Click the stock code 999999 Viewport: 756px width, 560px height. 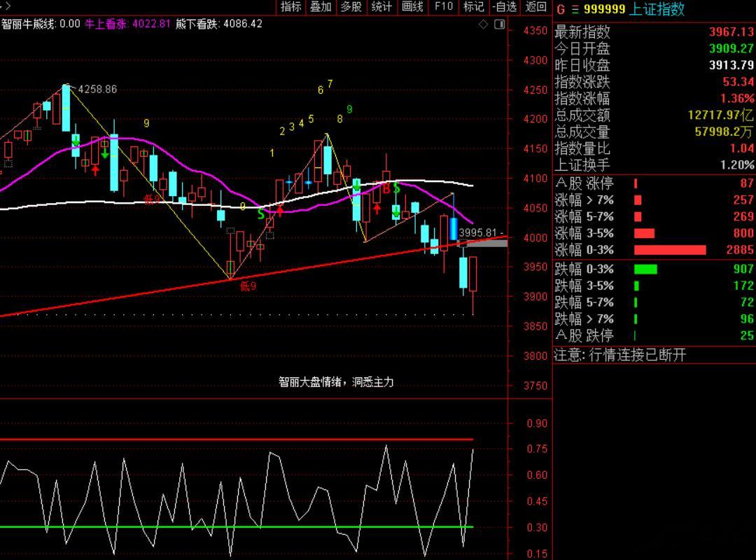point(604,9)
